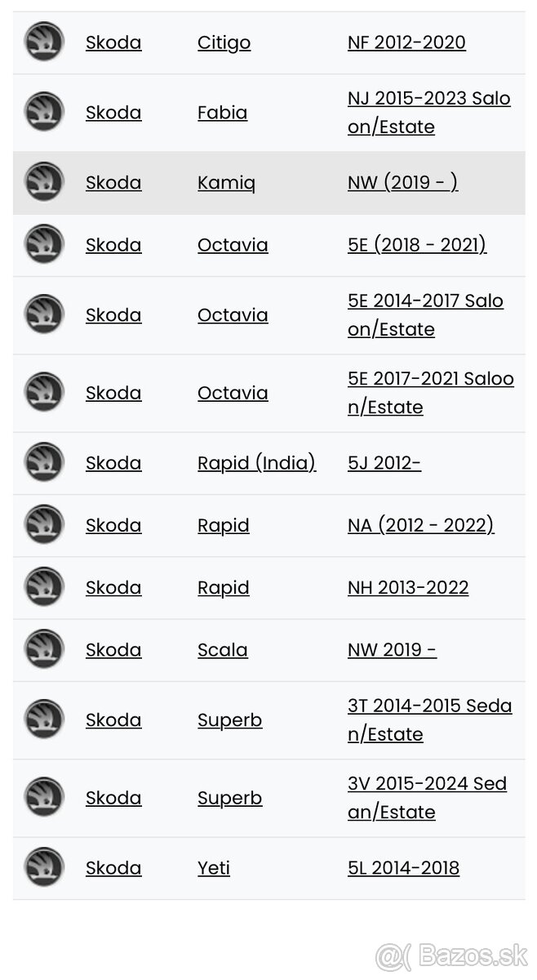
Task: Click the Skoda logo in Yeti row
Action: coord(44,868)
